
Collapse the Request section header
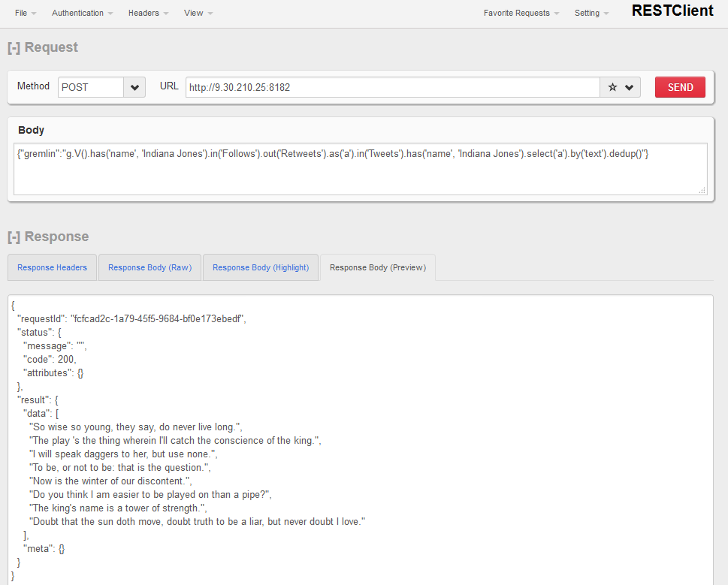click(x=43, y=47)
